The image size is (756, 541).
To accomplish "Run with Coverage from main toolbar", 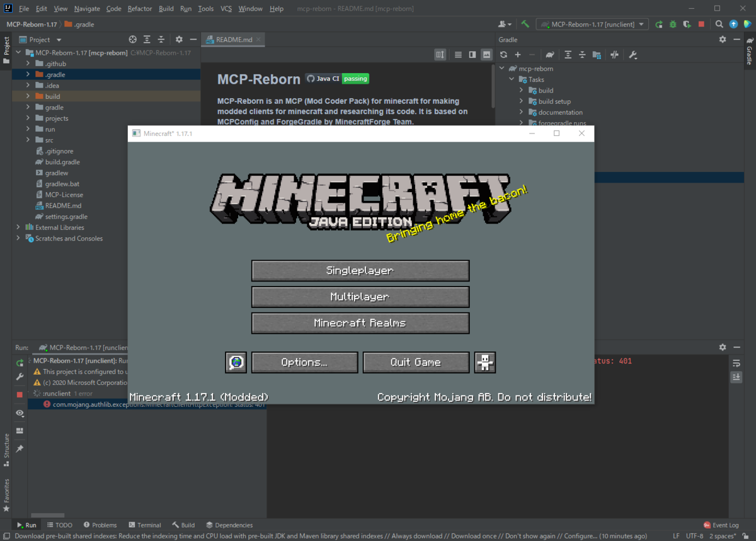I will [687, 24].
